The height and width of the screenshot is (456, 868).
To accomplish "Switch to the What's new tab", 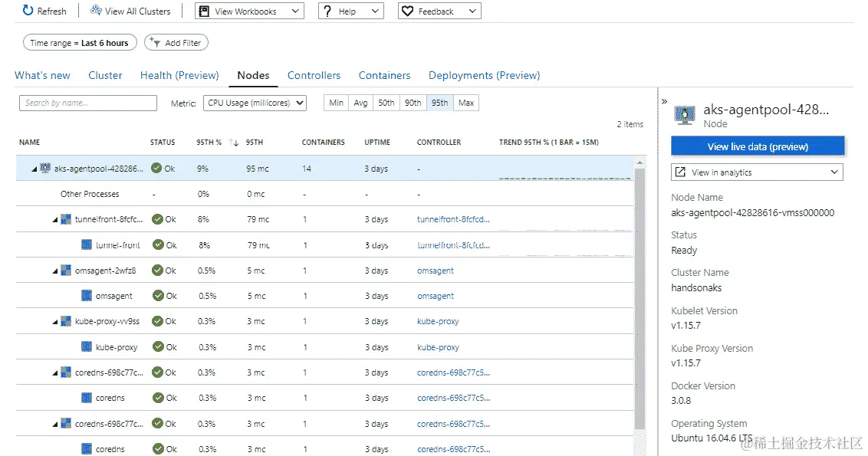I will (x=42, y=75).
